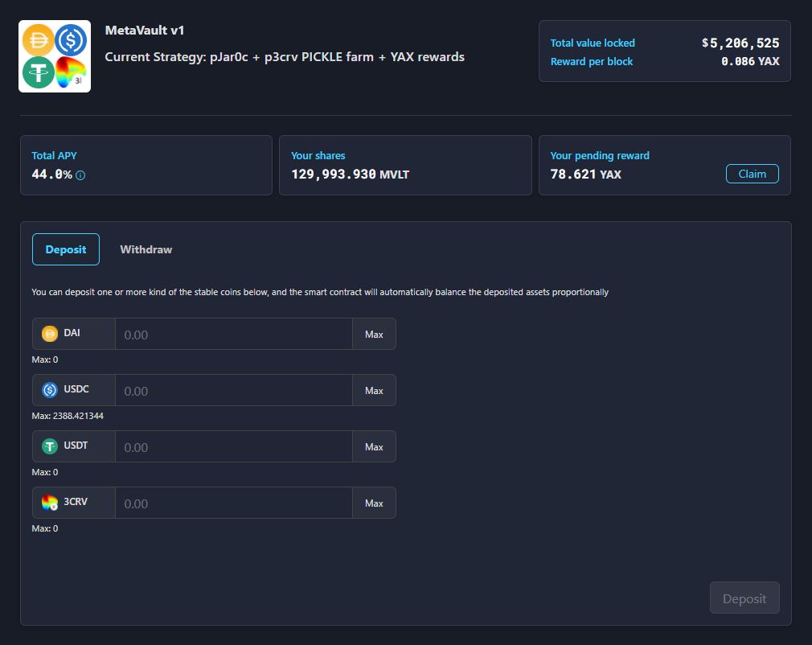The width and height of the screenshot is (812, 645).
Task: Click the USDT token label
Action: (76, 445)
